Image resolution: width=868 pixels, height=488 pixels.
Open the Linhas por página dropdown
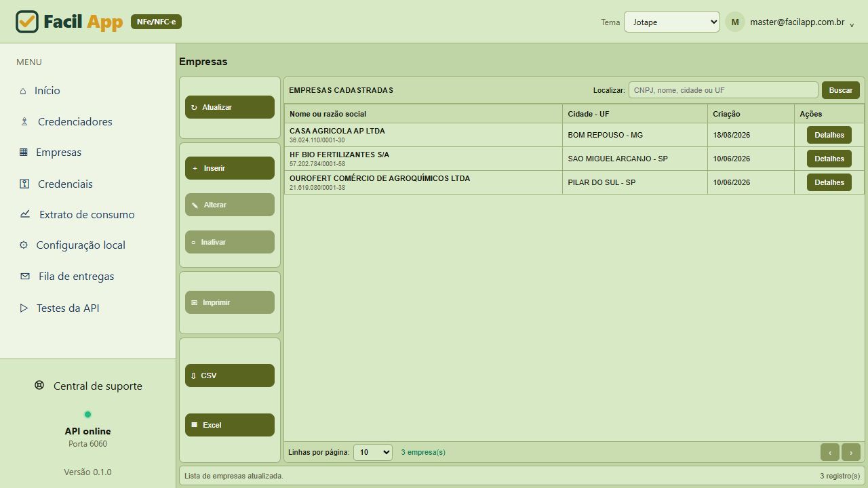coord(373,452)
